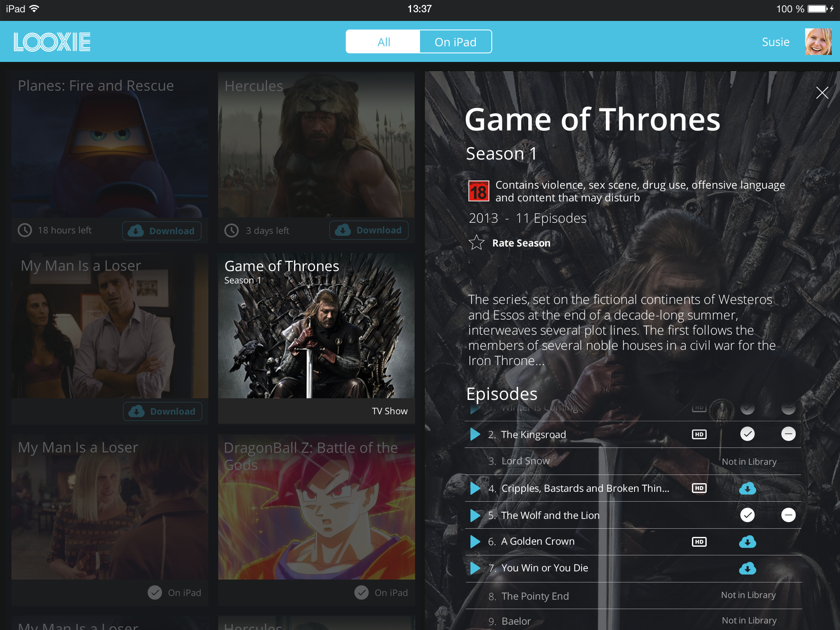The image size is (840, 630).
Task: Download You Win or You Die episode
Action: click(747, 568)
